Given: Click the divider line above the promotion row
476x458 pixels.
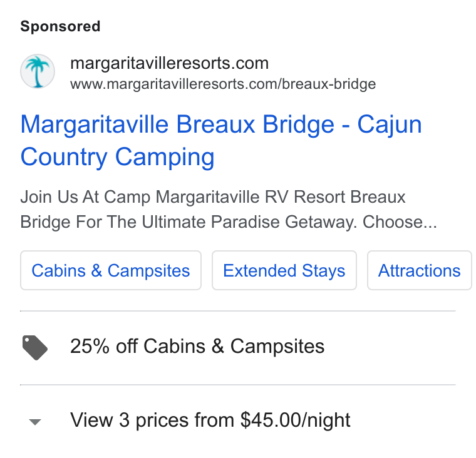Looking at the screenshot, I should (238, 311).
